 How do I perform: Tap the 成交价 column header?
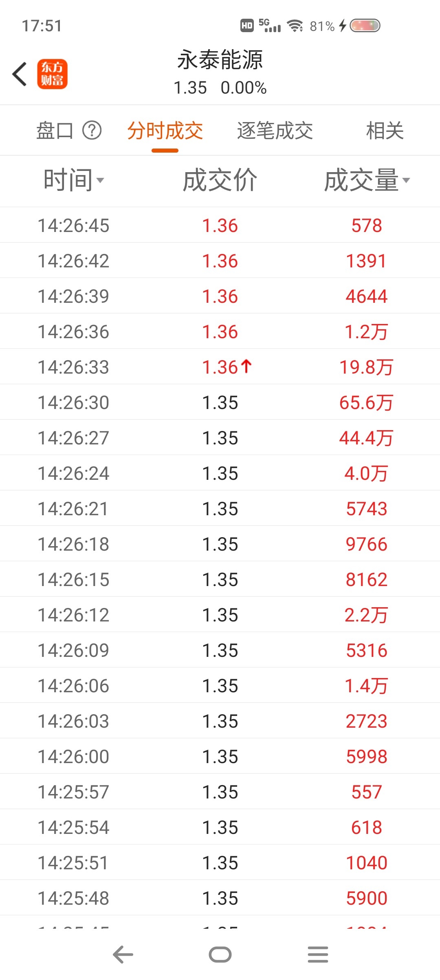click(x=220, y=180)
